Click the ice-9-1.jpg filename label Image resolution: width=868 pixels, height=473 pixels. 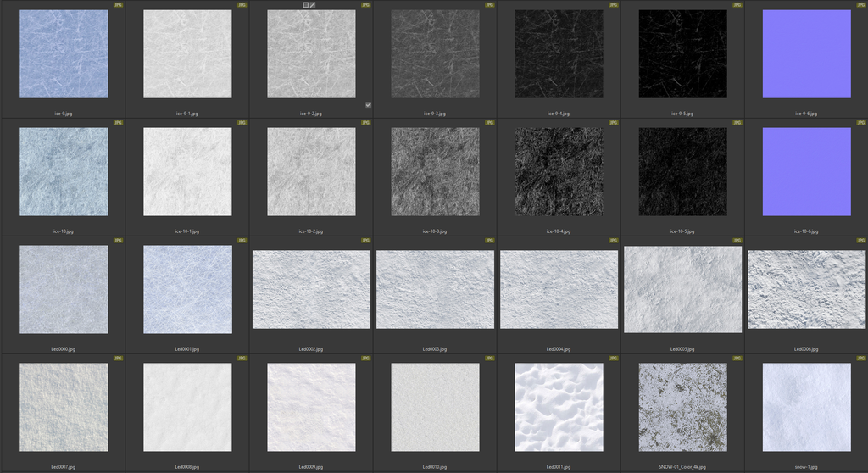click(187, 113)
